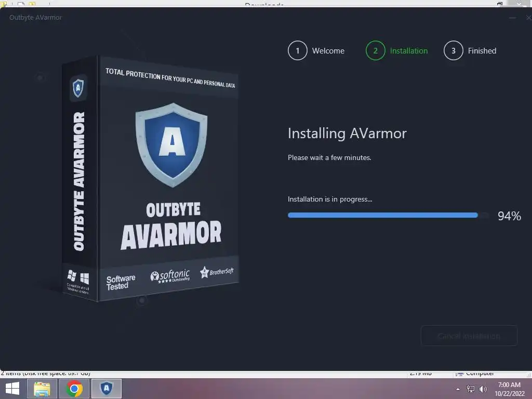Open the volume speaker tray icon
Screen dimensions: 532x399
tap(483, 389)
